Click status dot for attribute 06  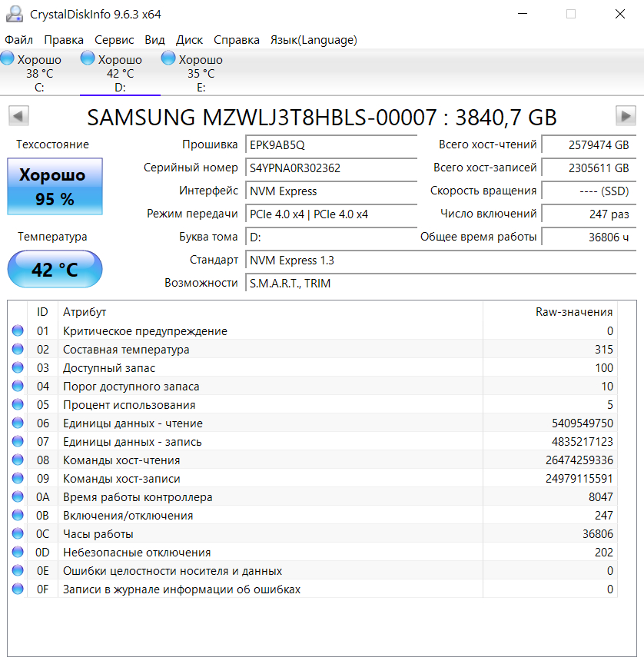[18, 423]
